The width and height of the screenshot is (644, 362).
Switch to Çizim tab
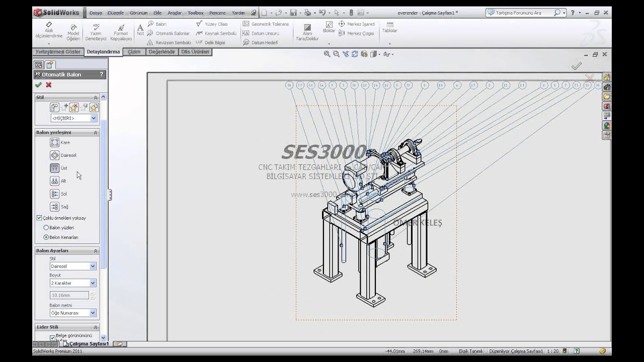click(134, 52)
